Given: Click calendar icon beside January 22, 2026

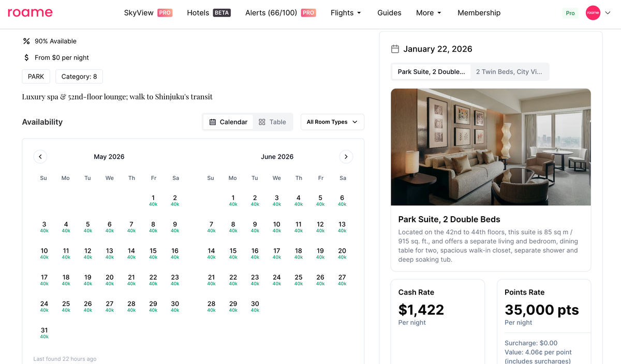Looking at the screenshot, I should 395,49.
